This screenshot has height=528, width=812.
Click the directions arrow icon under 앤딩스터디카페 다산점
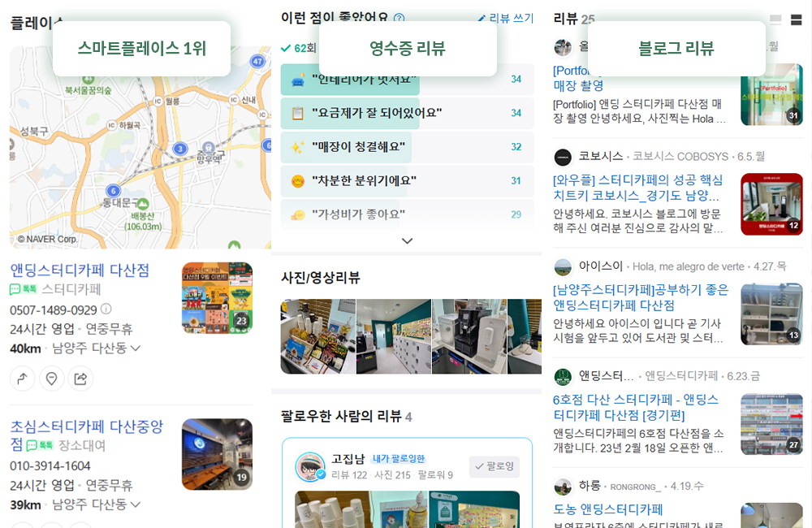[x=22, y=379]
